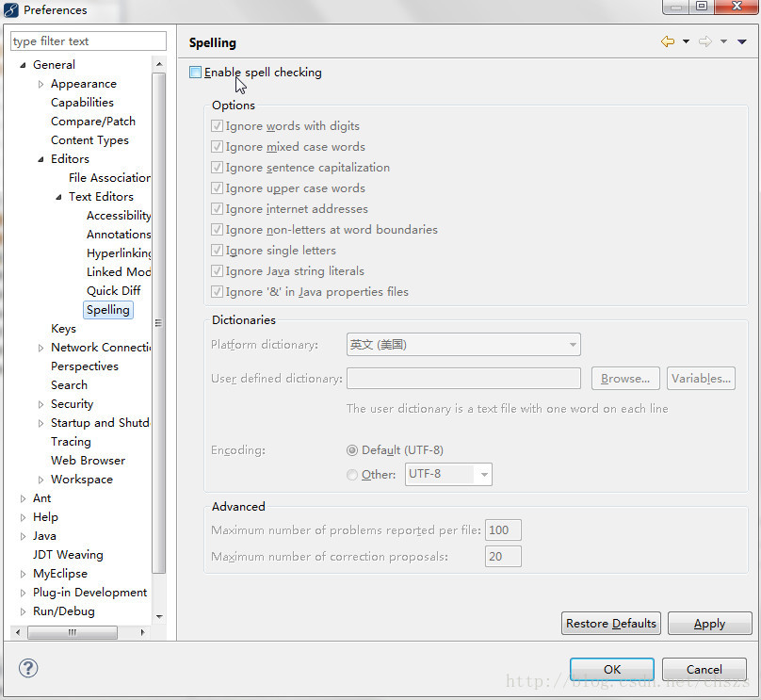
Task: Collapse the General tree node
Action: click(23, 65)
